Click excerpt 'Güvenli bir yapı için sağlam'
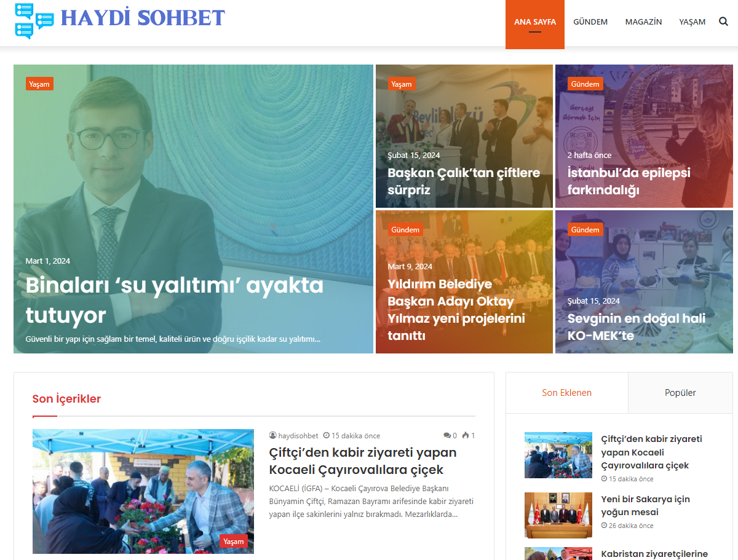This screenshot has height=560, width=738. pyautogui.click(x=173, y=339)
